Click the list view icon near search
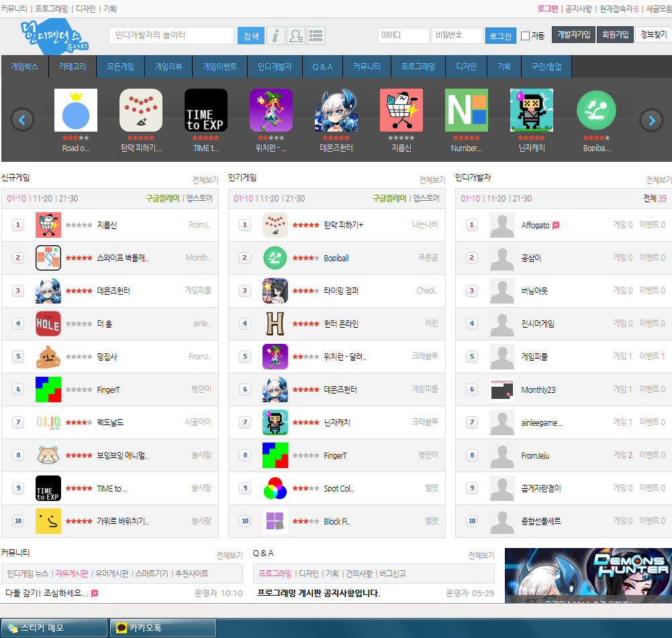 (x=316, y=36)
